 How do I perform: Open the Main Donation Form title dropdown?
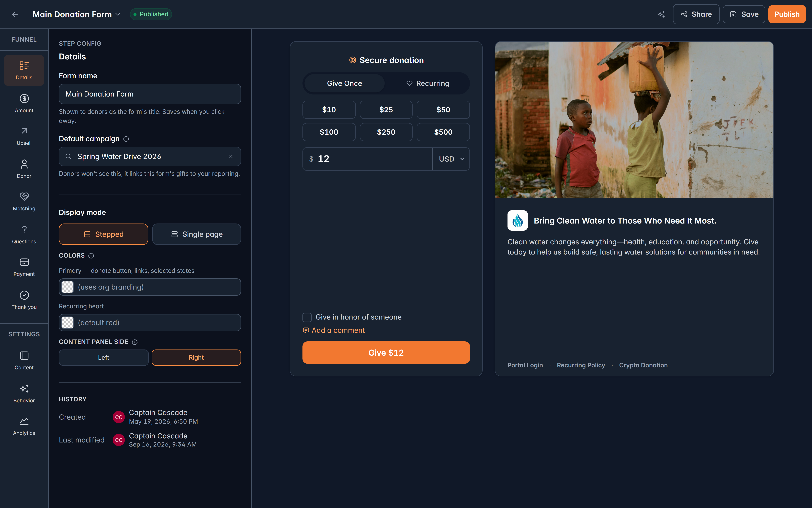tap(76, 14)
